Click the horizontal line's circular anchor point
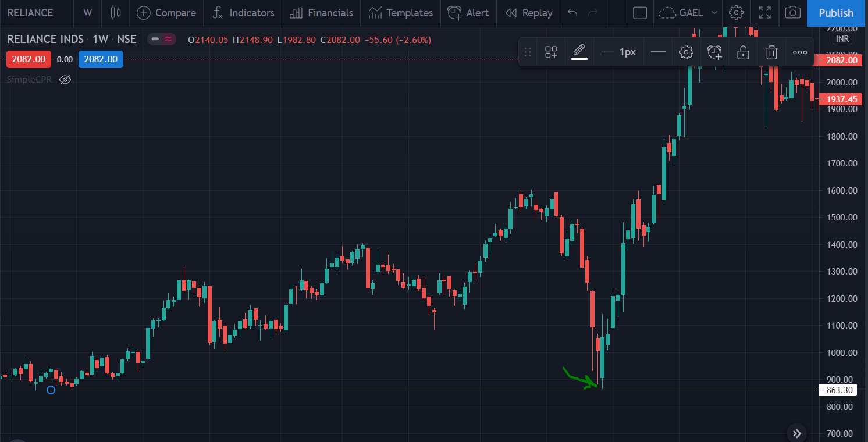 51,390
